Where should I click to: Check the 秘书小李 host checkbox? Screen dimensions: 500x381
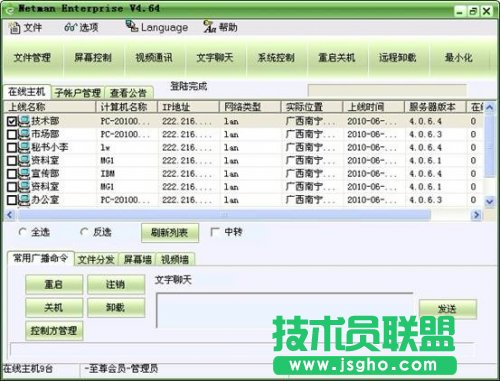12,147
